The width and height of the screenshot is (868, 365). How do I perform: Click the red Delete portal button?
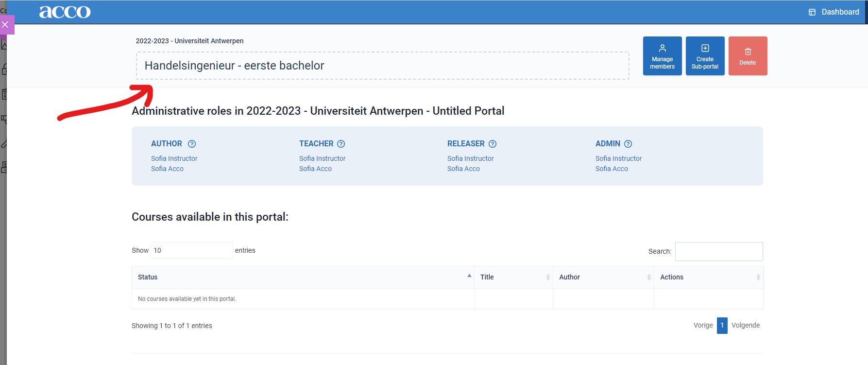click(x=748, y=56)
